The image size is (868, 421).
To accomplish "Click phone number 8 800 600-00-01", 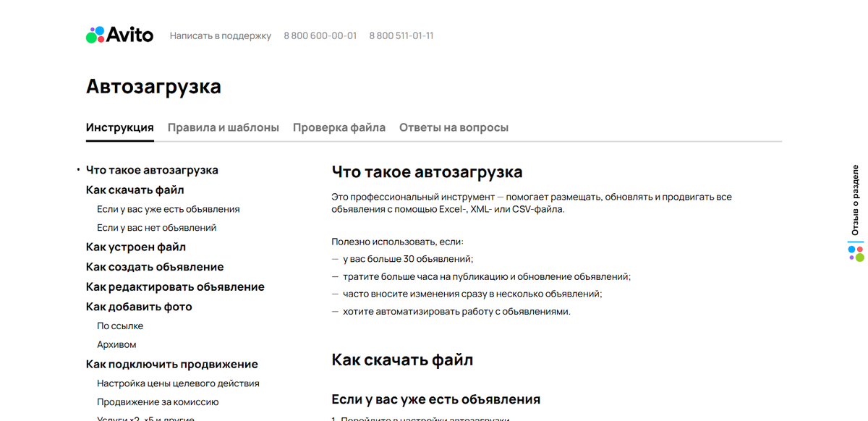I will point(320,35).
